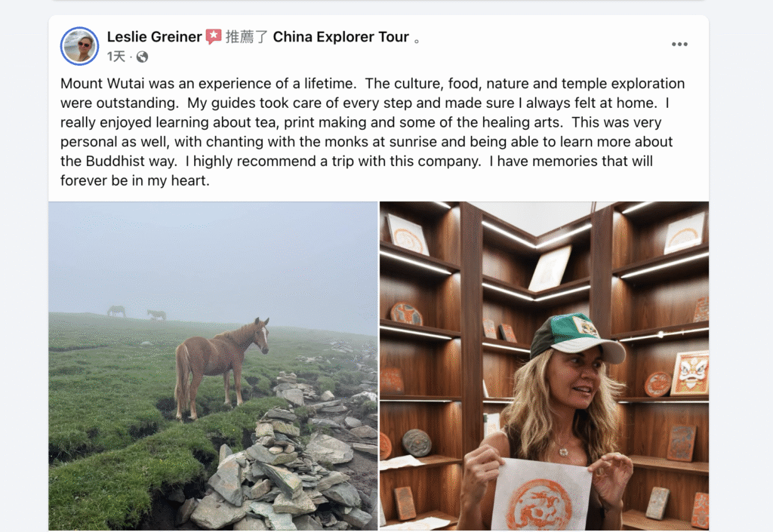
Task: Click the orange dragon print paper
Action: [x=542, y=494]
